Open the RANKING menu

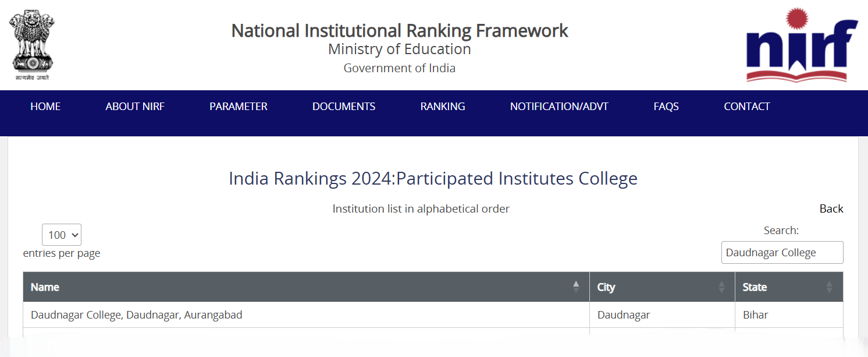click(x=443, y=107)
